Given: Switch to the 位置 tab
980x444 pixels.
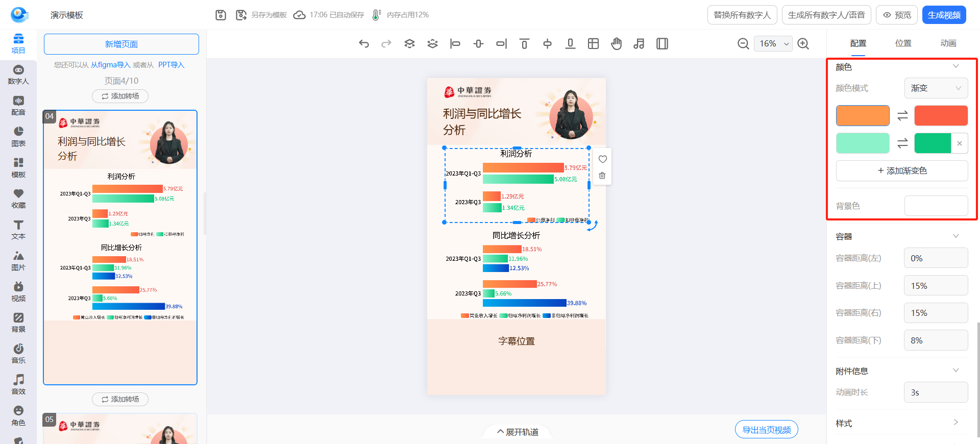Looking at the screenshot, I should 903,43.
